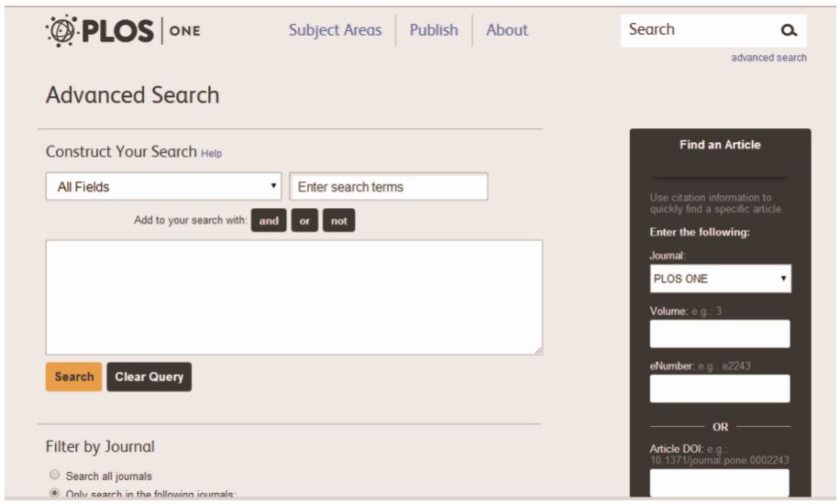Open the Subject Areas menu

(x=336, y=30)
